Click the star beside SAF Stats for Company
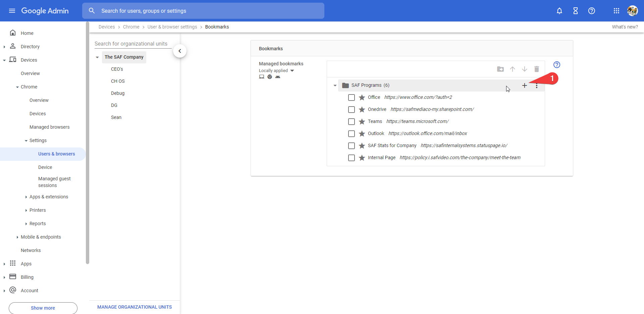The height and width of the screenshot is (314, 644). (362, 146)
